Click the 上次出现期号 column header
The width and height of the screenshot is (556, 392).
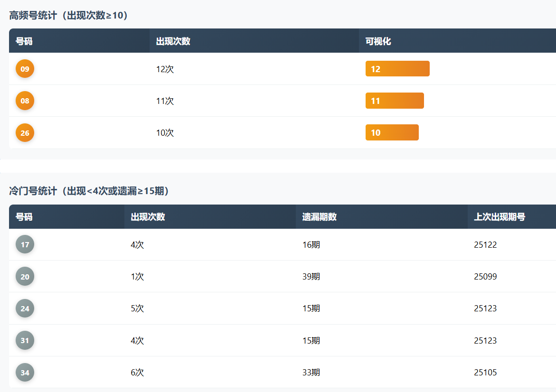(x=499, y=217)
